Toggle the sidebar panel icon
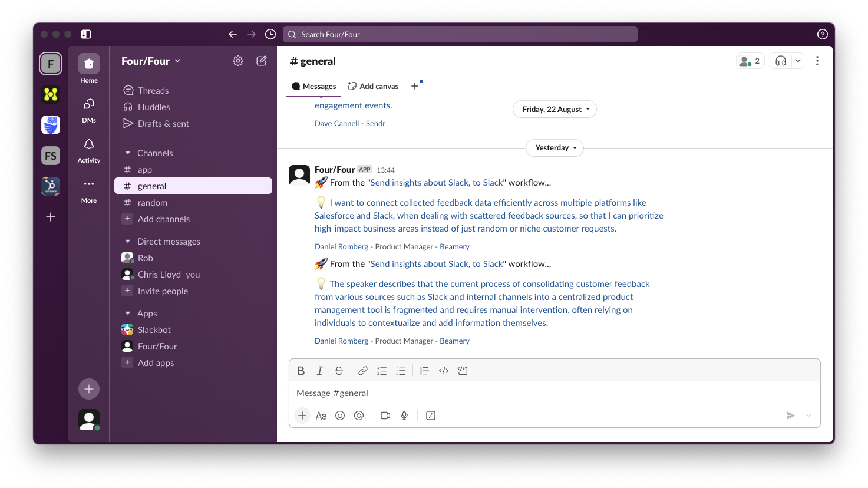 [x=86, y=34]
